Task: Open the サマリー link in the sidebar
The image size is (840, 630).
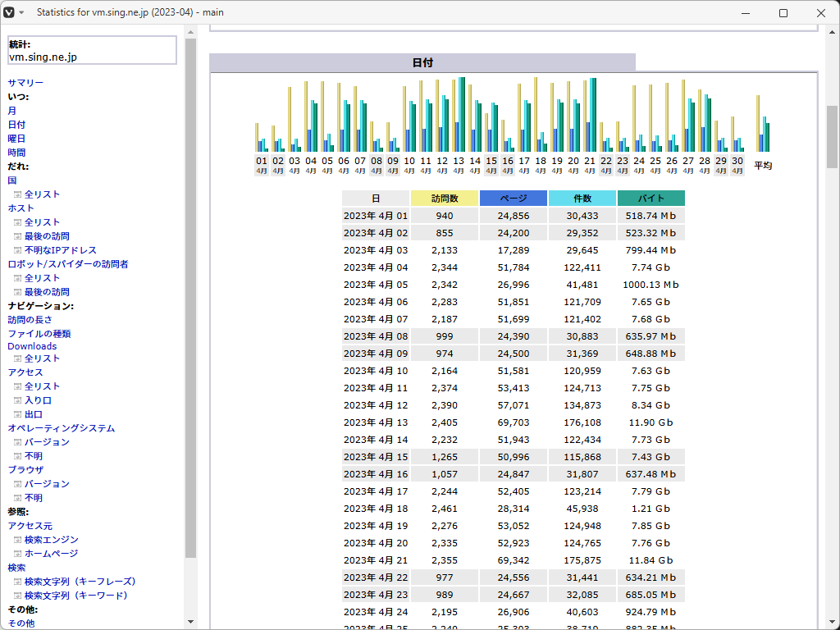Action: pyautogui.click(x=25, y=83)
